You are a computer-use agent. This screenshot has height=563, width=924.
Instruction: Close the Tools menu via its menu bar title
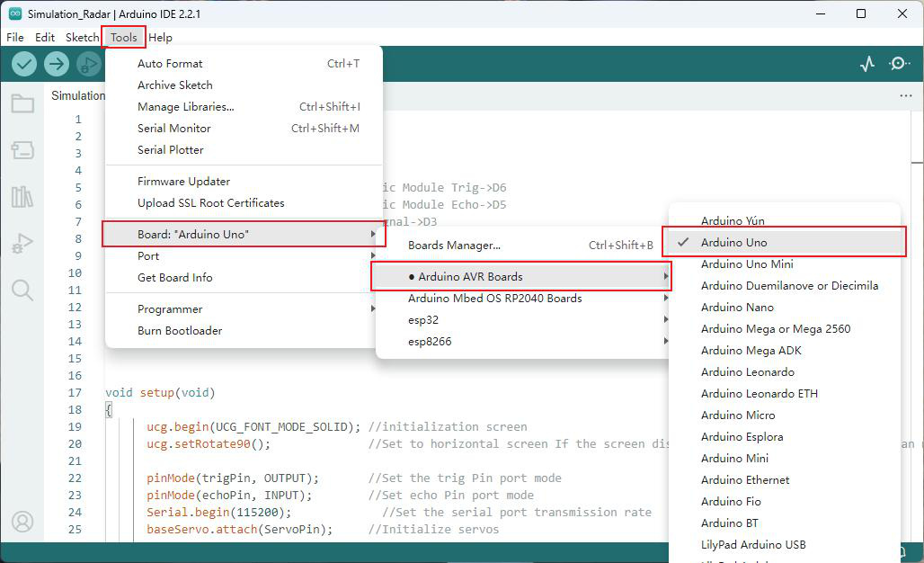click(124, 37)
